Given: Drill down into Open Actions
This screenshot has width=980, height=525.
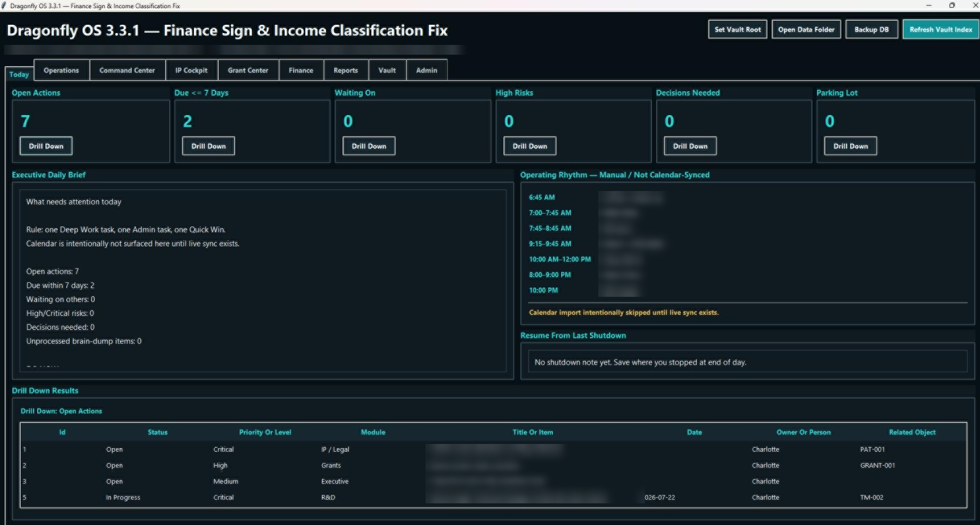Looking at the screenshot, I should (x=46, y=146).
